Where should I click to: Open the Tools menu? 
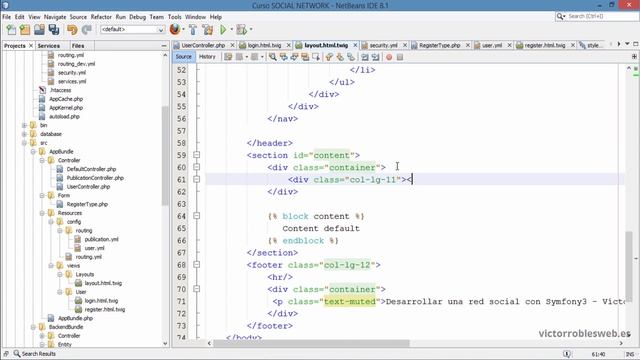pos(174,17)
